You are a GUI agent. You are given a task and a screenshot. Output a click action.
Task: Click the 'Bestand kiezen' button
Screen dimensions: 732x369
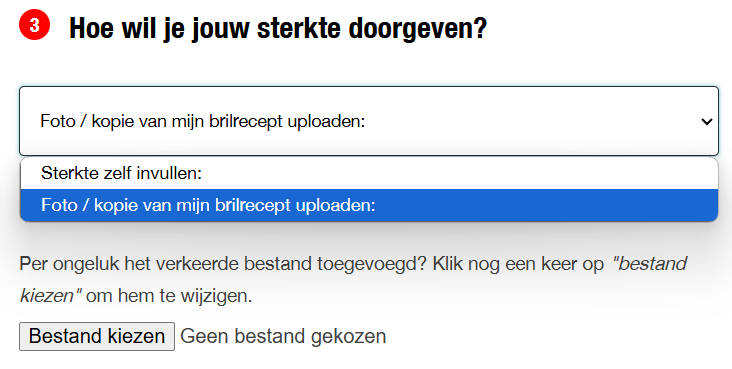click(97, 336)
